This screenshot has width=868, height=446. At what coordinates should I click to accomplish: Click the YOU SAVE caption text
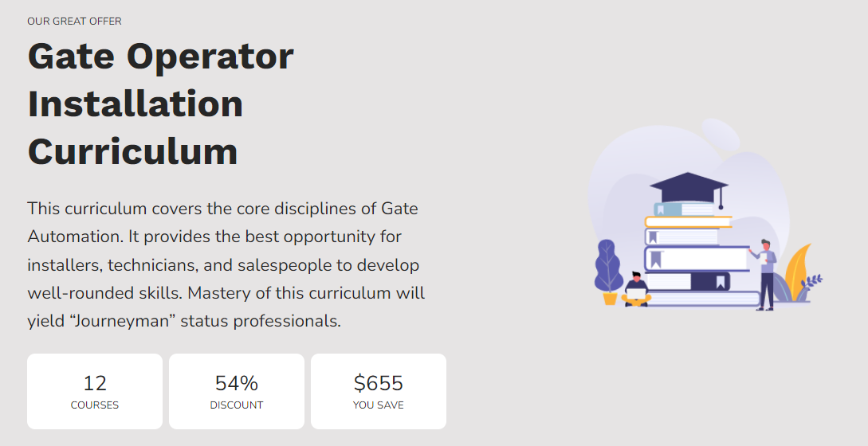pyautogui.click(x=379, y=405)
